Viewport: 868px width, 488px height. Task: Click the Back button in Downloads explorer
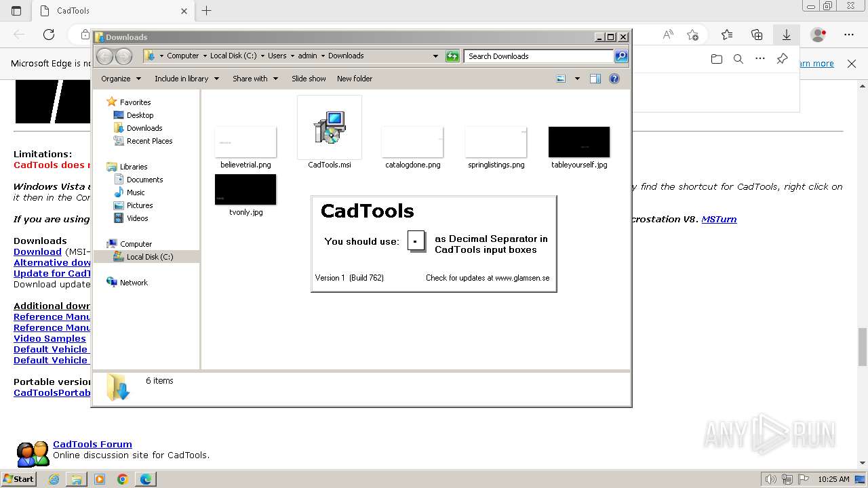[104, 56]
